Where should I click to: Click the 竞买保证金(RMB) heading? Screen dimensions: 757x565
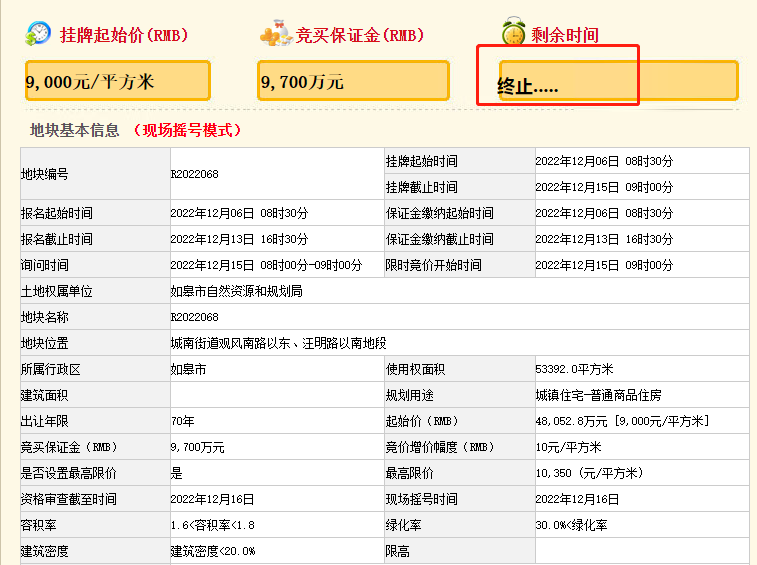coord(360,35)
